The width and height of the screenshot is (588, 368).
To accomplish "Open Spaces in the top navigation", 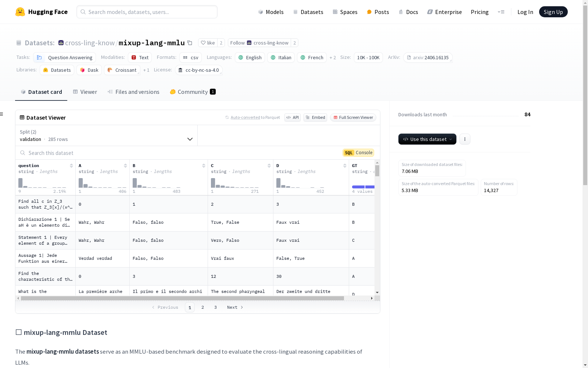I will [x=345, y=12].
